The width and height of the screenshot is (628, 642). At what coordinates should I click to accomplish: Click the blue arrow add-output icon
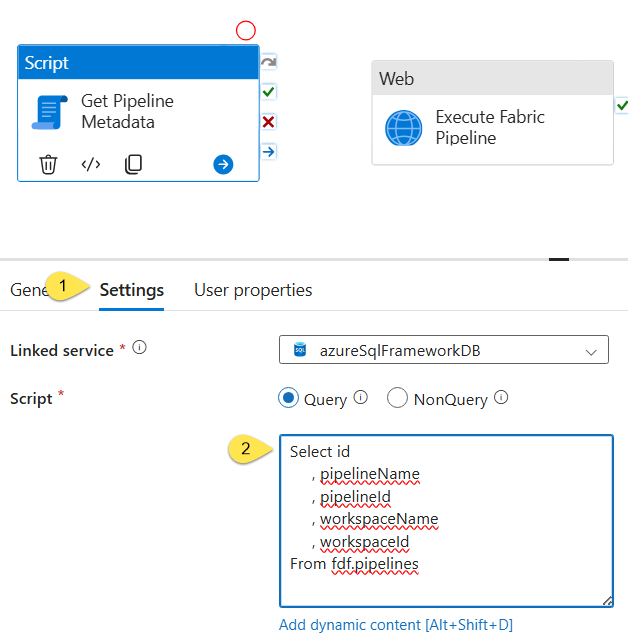coord(223,164)
